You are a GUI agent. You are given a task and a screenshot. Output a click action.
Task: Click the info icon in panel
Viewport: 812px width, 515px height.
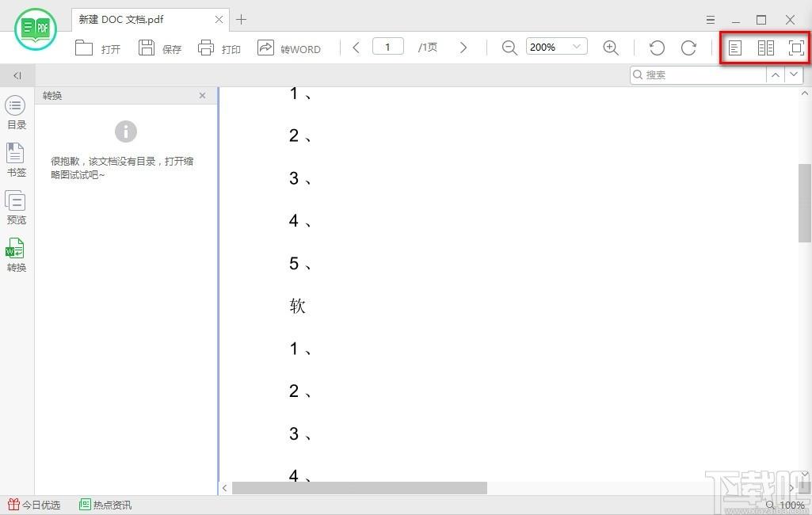[x=126, y=132]
